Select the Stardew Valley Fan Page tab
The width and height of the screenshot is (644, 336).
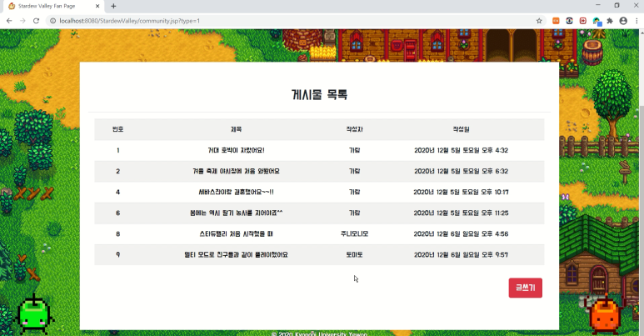[53, 6]
